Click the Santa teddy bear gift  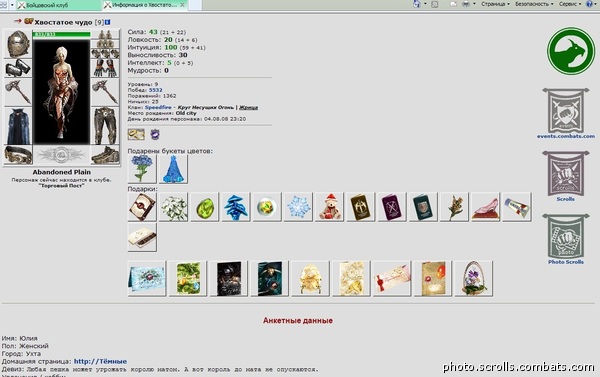coord(329,207)
